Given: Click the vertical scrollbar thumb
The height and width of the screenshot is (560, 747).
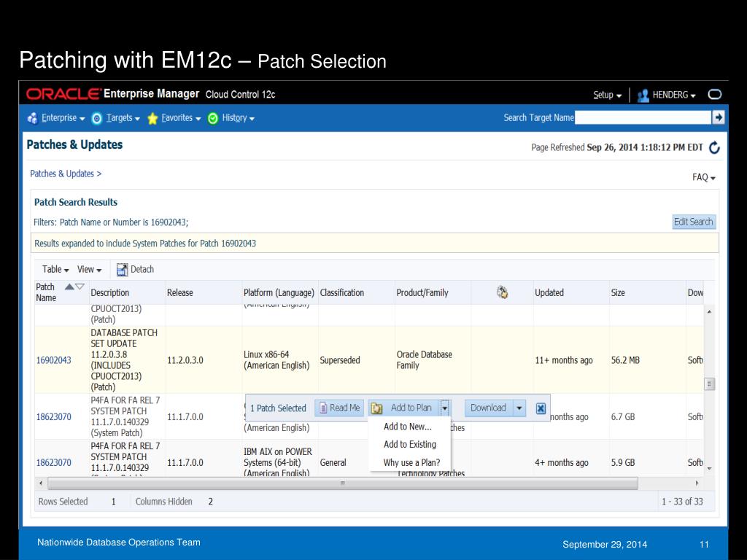Looking at the screenshot, I should pos(710,384).
